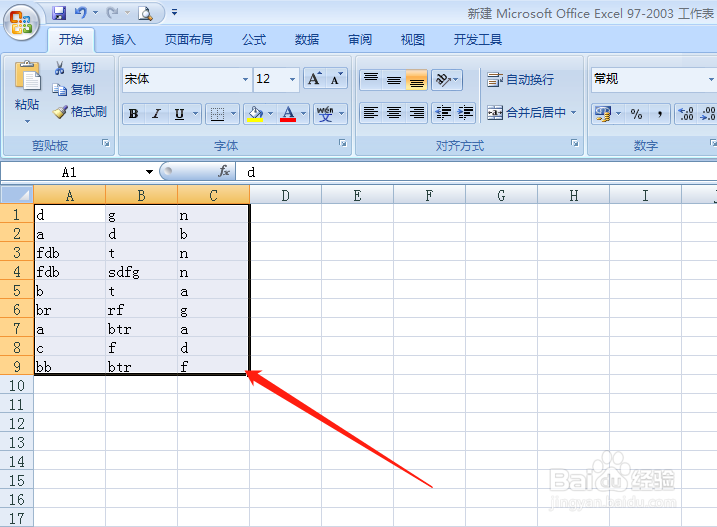717x527 pixels.
Task: Click 合并后居中 merge and center
Action: [526, 113]
